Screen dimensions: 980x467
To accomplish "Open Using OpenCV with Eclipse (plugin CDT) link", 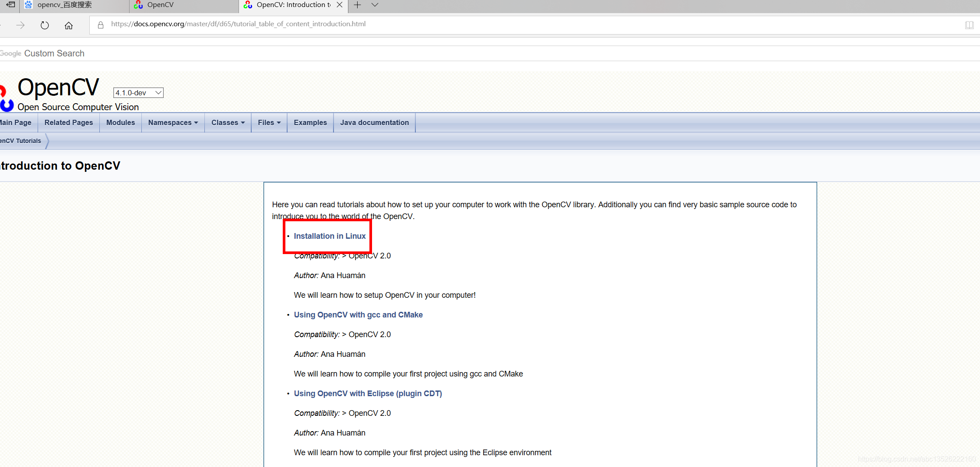I will [368, 394].
